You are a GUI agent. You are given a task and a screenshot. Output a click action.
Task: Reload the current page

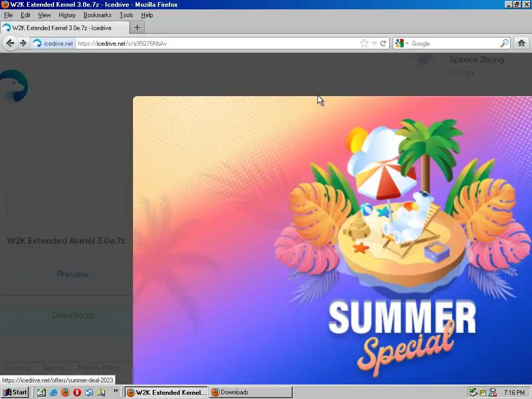coord(383,44)
